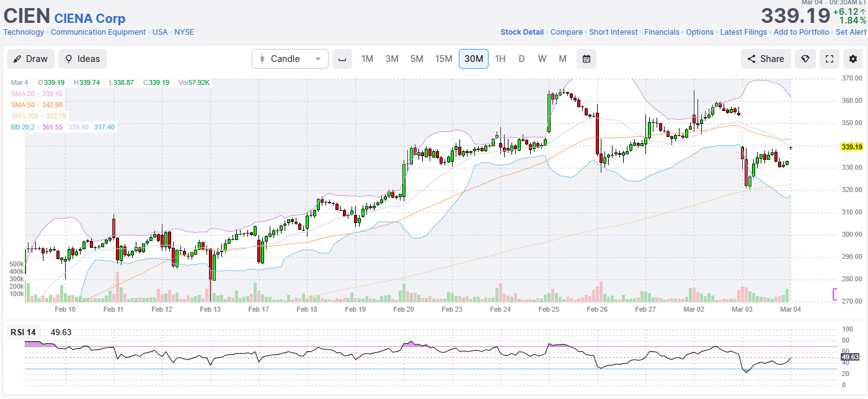Click Add to Portfolio link
Image resolution: width=868 pixels, height=399 pixels.
[800, 32]
